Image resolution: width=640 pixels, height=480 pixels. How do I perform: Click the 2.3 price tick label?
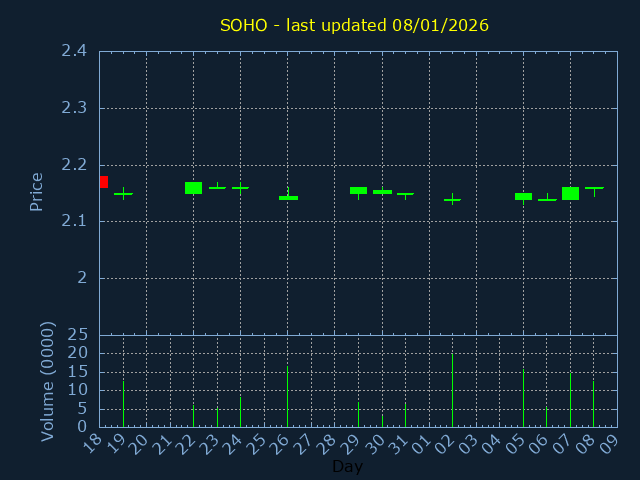click(x=72, y=108)
